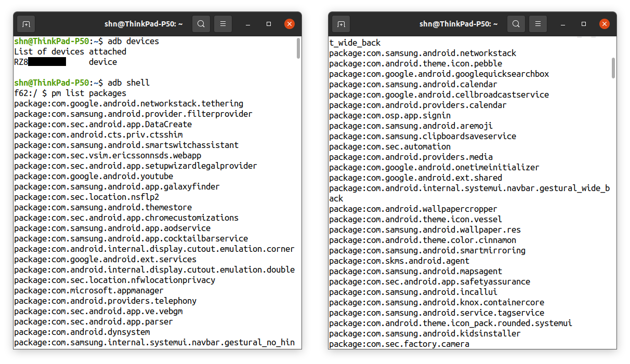Image resolution: width=630 pixels, height=364 pixels.
Task: Open a new tab in the left terminal
Action: [x=26, y=24]
